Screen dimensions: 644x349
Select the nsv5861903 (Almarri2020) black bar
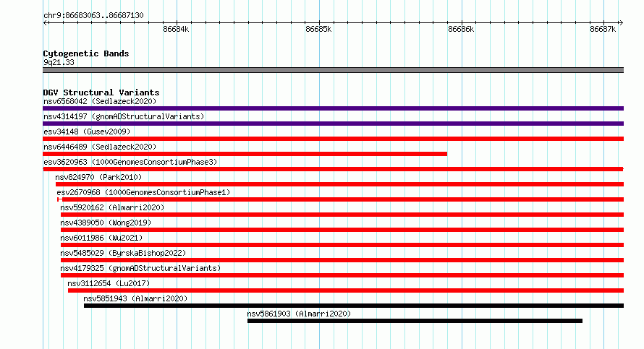(x=415, y=321)
